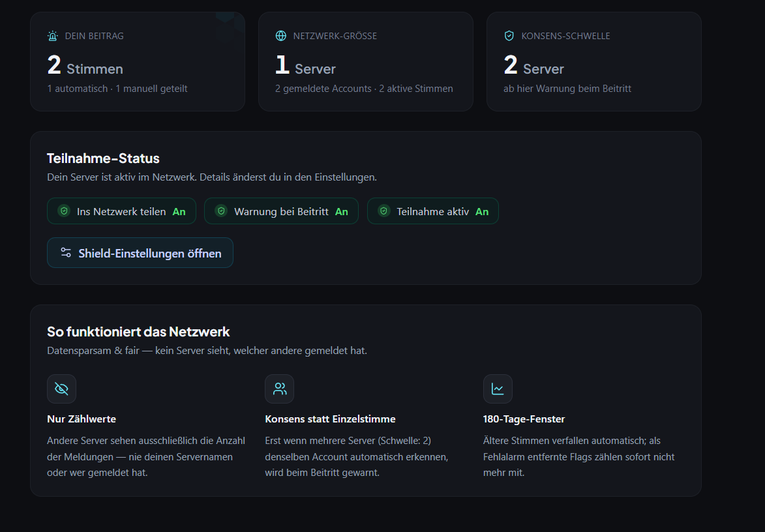Click the crossed-out eye icon above Nur Zählwerte
The width and height of the screenshot is (765, 532).
click(61, 389)
